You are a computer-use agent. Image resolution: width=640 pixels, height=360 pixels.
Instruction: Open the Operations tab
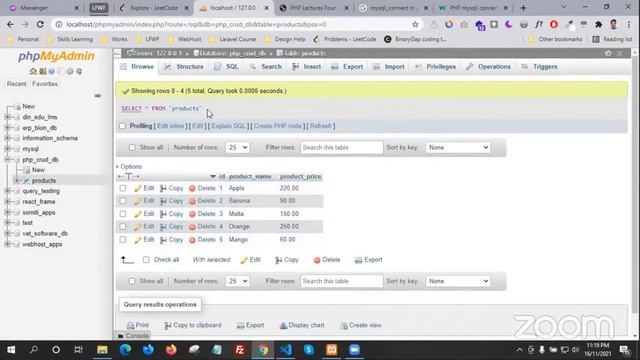pos(489,67)
